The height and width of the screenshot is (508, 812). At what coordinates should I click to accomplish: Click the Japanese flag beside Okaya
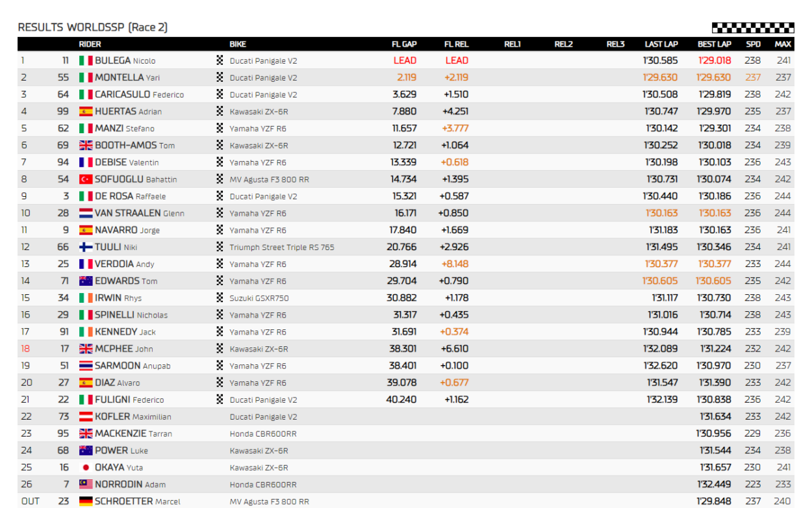click(86, 467)
